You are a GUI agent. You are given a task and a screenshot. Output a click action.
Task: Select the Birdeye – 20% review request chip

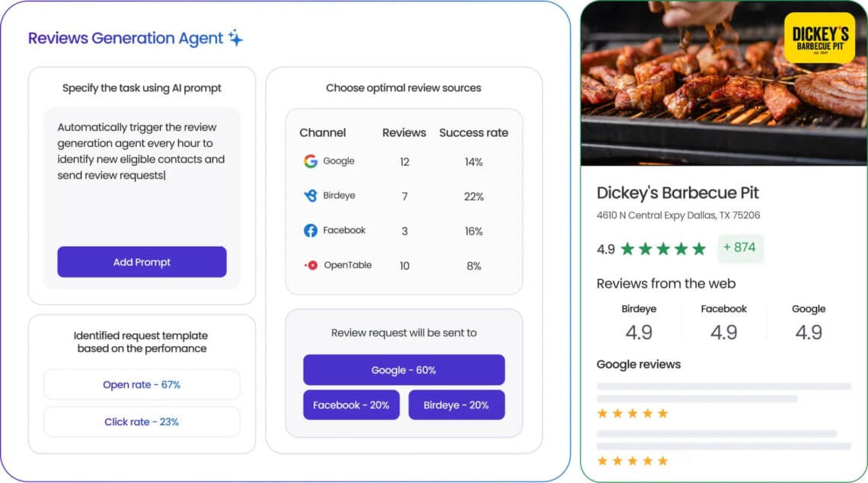[456, 405]
